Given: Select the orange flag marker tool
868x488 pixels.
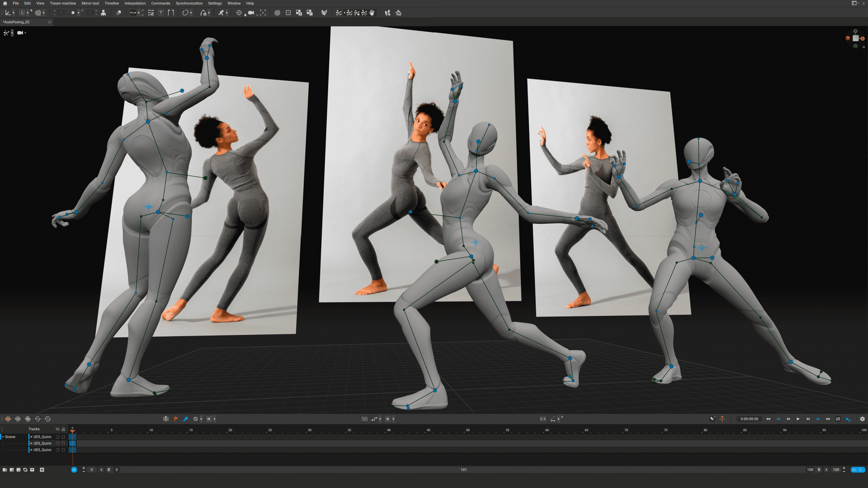Looking at the screenshot, I should [176, 419].
